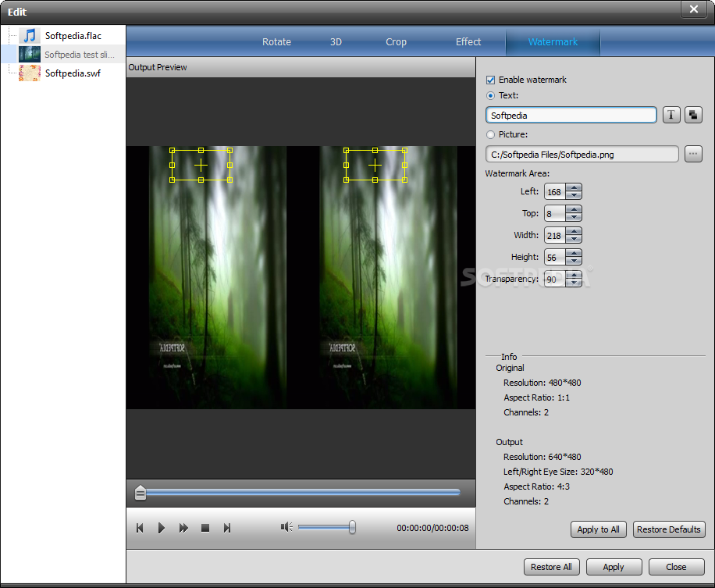This screenshot has height=588, width=715.
Task: Click Apply to All button
Action: (x=598, y=529)
